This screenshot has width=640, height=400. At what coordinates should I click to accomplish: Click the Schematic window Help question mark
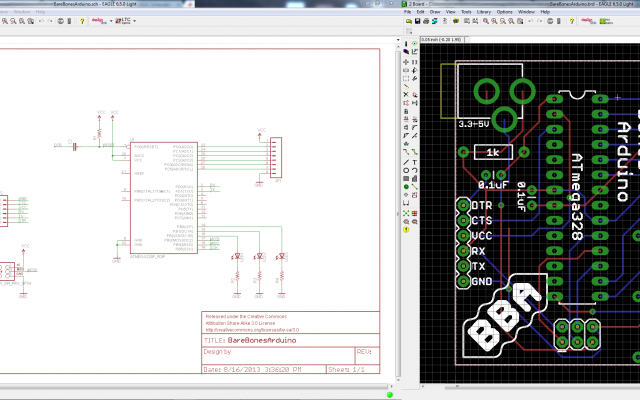coord(82,21)
